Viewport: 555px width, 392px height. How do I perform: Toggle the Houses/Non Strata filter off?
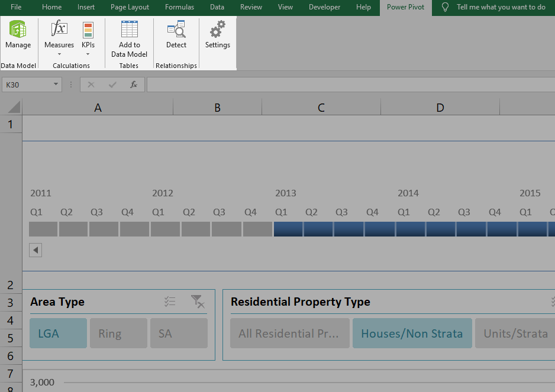412,333
